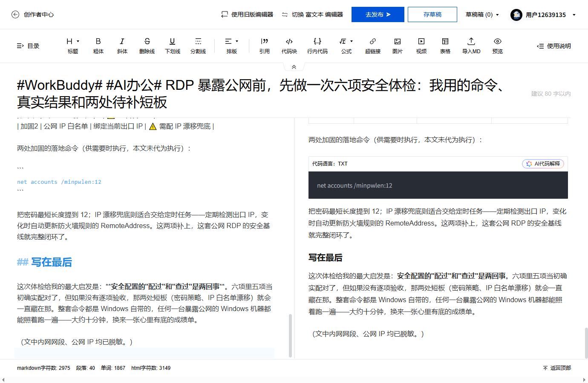Insert a table (表格)
The height and width of the screenshot is (383, 588).
445,46
